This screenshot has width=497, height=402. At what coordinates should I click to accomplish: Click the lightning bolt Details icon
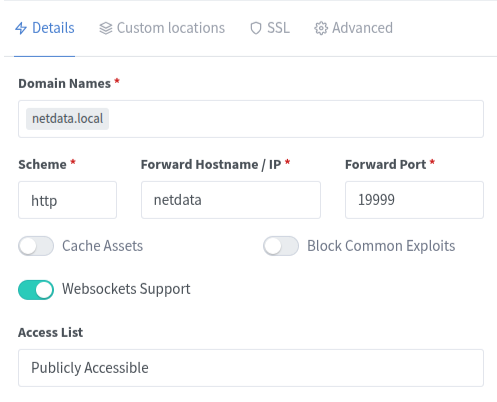(x=21, y=28)
